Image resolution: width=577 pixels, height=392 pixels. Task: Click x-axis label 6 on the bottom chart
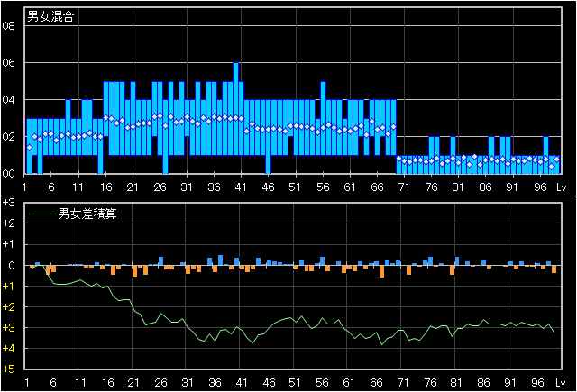coord(53,383)
